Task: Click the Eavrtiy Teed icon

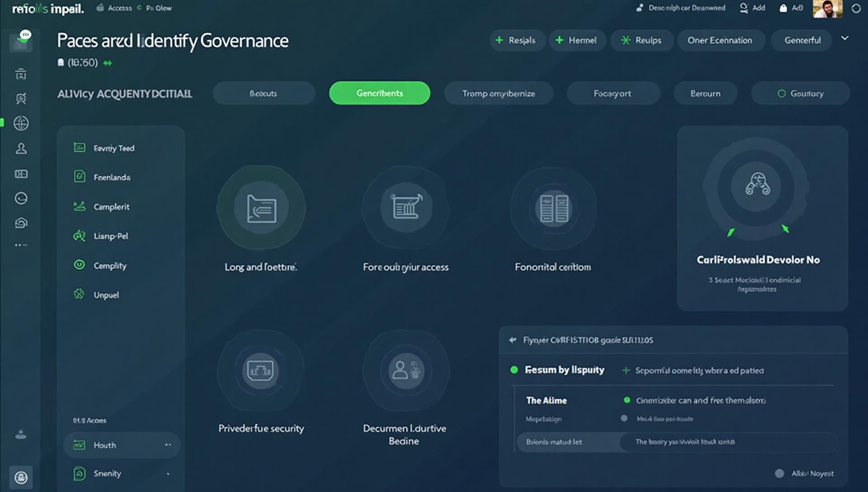Action: (80, 148)
